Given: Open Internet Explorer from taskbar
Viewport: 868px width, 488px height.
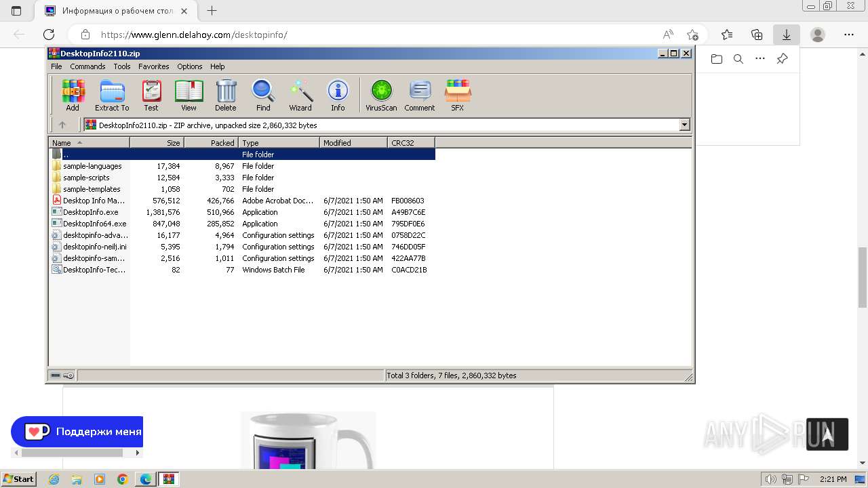Looking at the screenshot, I should pyautogui.click(x=54, y=479).
